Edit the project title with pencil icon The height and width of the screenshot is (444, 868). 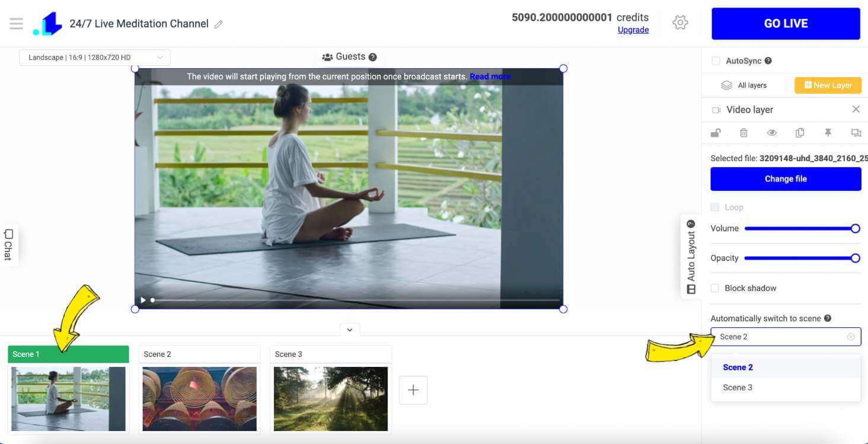click(219, 24)
